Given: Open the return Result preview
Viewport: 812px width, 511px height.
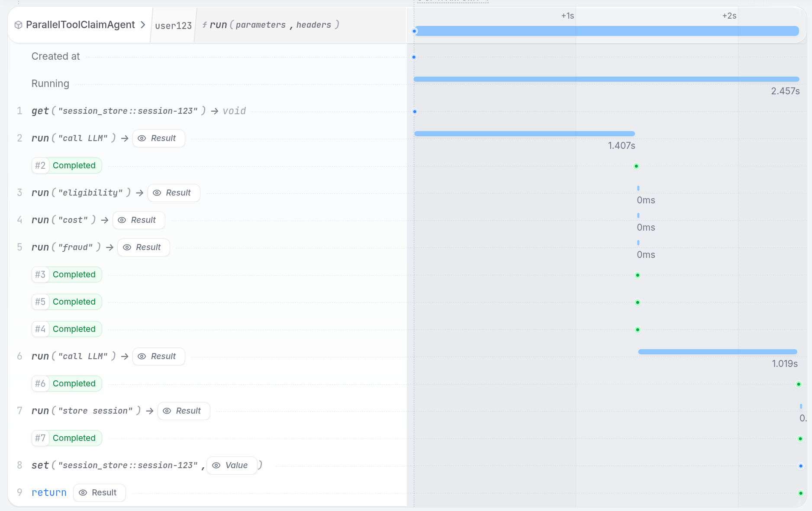Looking at the screenshot, I should click(99, 493).
